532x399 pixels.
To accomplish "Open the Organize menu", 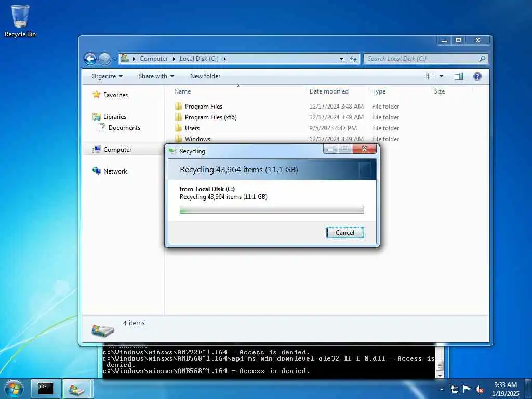I will [x=107, y=76].
